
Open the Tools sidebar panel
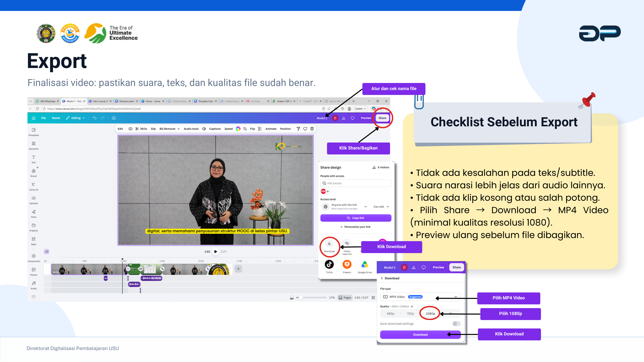coord(33,214)
